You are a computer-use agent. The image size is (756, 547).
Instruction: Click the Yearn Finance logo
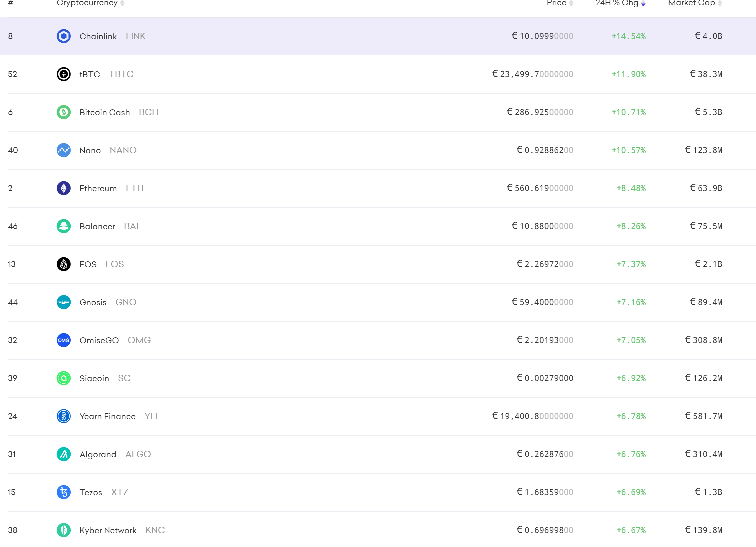click(63, 416)
